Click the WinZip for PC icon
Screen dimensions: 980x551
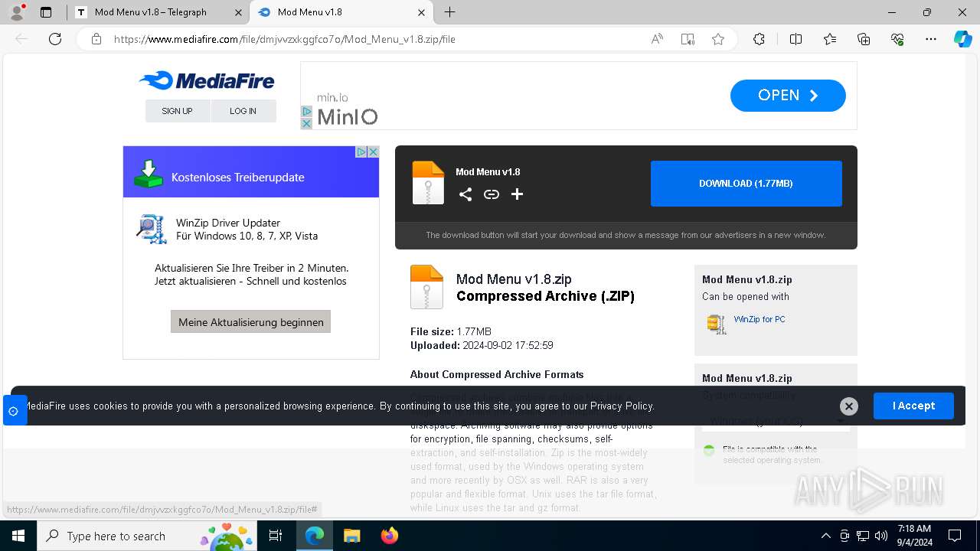(717, 324)
